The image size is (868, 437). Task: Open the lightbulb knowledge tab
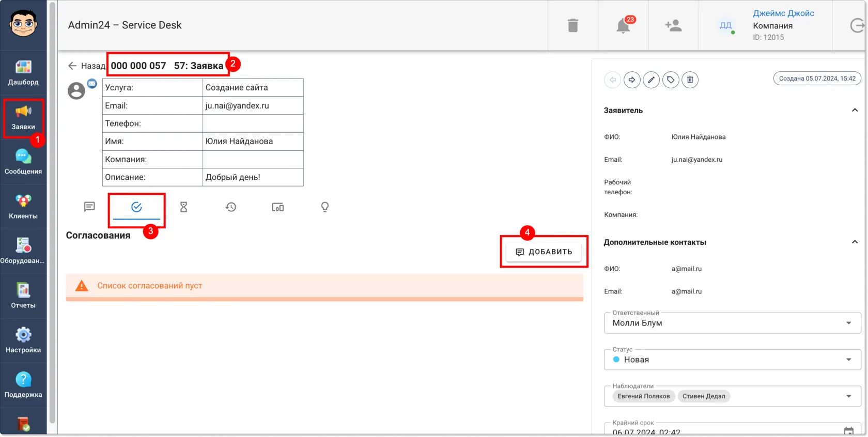[x=325, y=207]
